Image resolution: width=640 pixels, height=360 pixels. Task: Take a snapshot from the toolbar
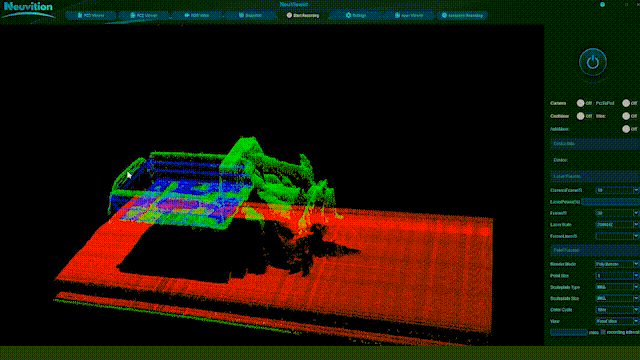[250, 15]
